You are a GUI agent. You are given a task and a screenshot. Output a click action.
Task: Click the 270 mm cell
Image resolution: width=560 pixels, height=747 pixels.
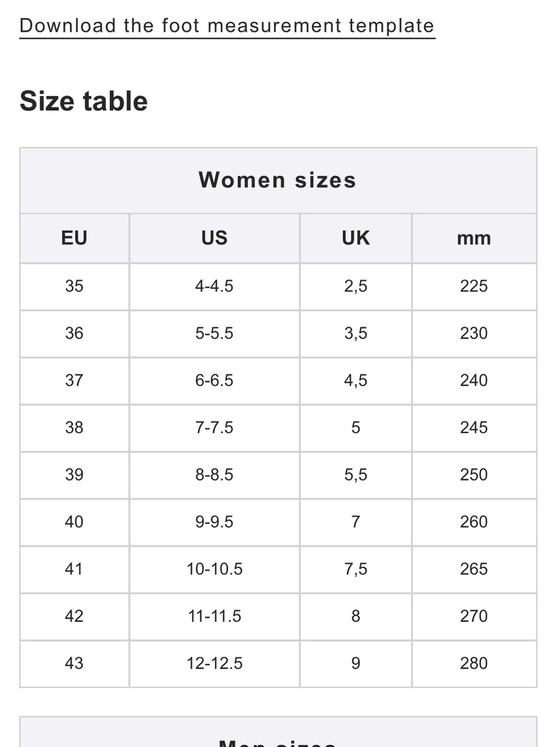474,616
